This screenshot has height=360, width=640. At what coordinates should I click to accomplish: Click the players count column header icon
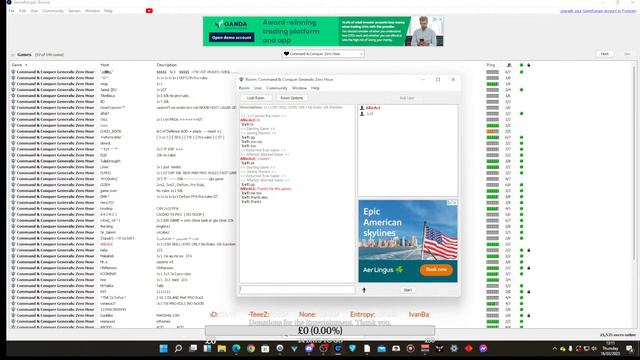509,65
